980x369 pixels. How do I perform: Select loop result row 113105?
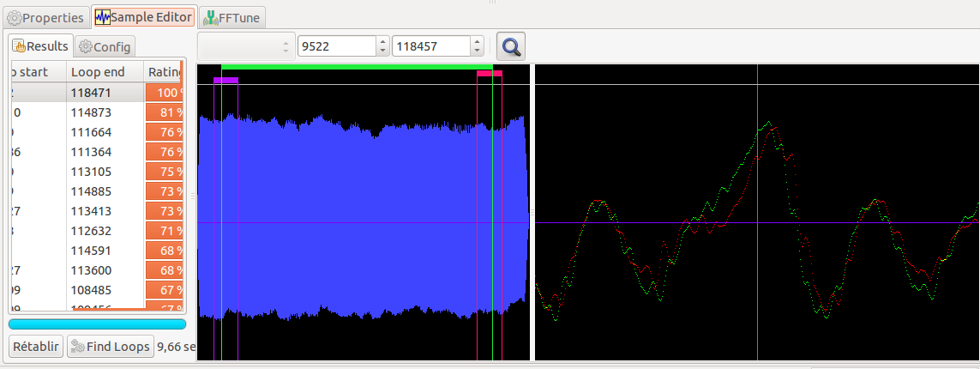pos(97,172)
